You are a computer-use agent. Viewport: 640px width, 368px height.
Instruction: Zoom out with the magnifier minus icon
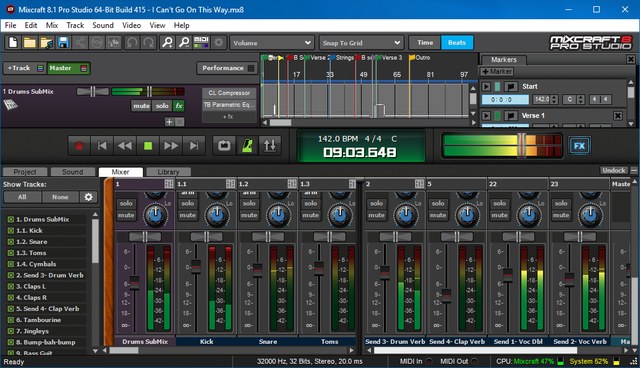184,42
